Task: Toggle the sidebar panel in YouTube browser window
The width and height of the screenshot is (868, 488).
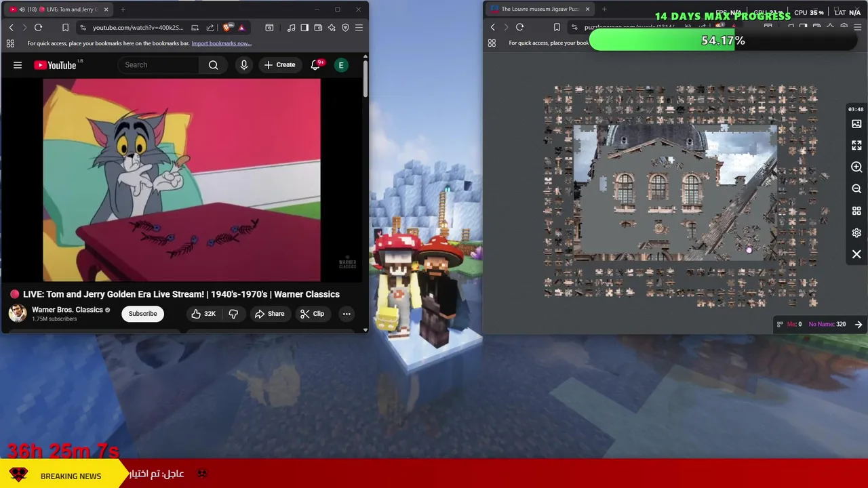Action: [304, 28]
